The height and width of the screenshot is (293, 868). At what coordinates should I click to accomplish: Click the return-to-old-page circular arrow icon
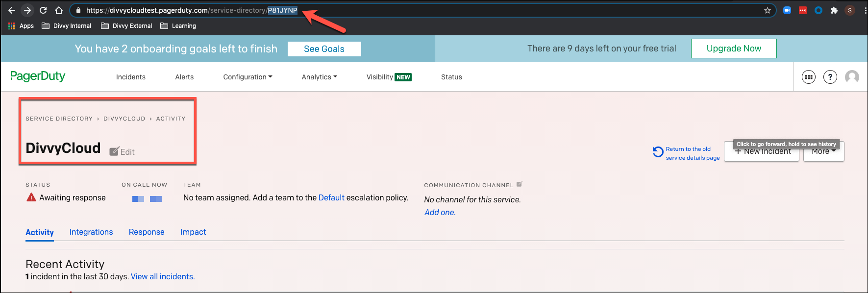pyautogui.click(x=658, y=152)
